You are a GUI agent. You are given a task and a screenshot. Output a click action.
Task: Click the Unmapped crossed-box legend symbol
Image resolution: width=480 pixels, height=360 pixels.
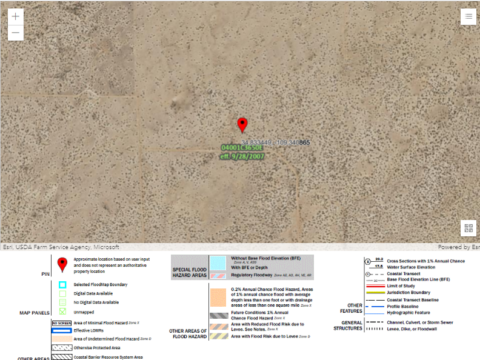[62, 311]
